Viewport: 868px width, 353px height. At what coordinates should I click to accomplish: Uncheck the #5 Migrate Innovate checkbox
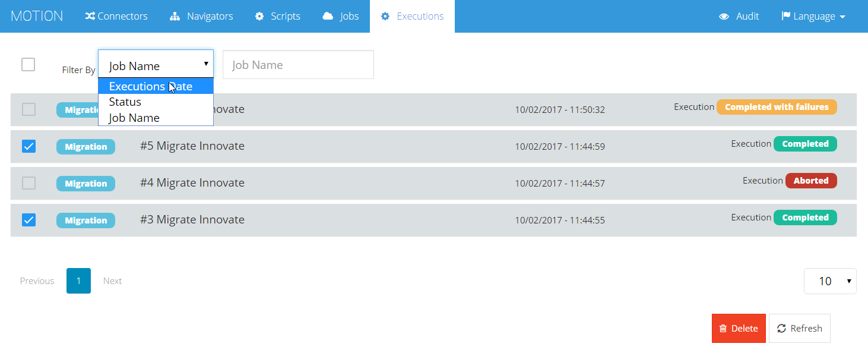tap(28, 146)
